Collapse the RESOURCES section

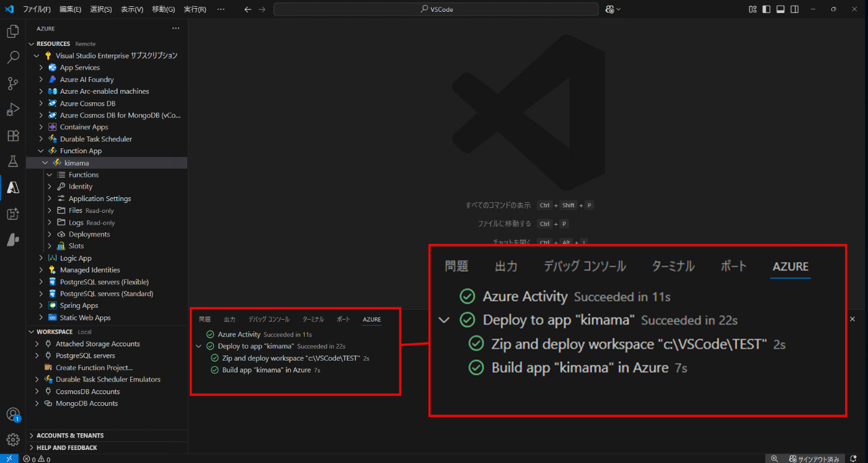tap(32, 44)
